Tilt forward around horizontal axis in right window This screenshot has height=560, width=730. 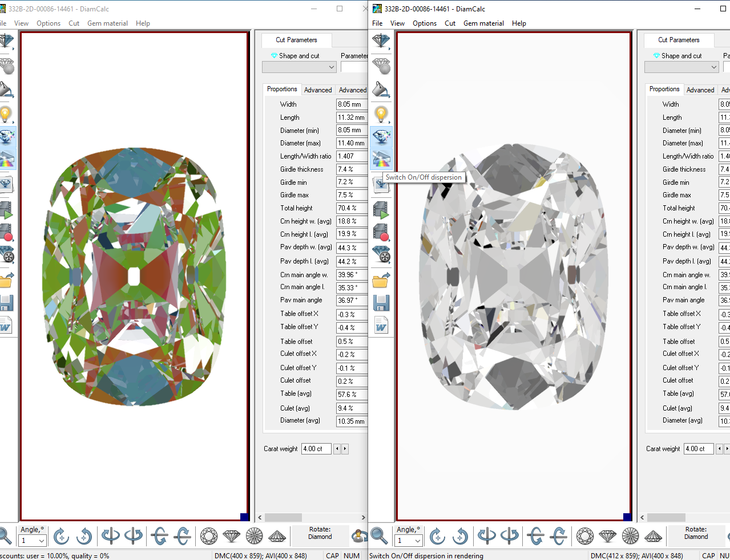click(x=558, y=536)
